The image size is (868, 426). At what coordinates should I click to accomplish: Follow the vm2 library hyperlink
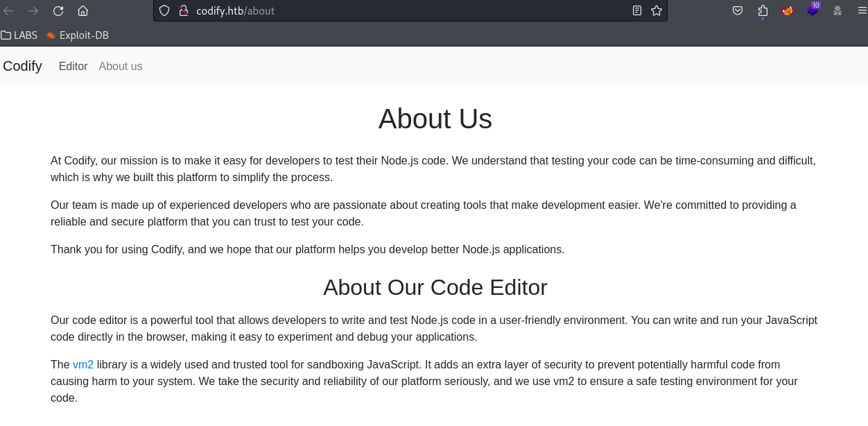tap(83, 364)
